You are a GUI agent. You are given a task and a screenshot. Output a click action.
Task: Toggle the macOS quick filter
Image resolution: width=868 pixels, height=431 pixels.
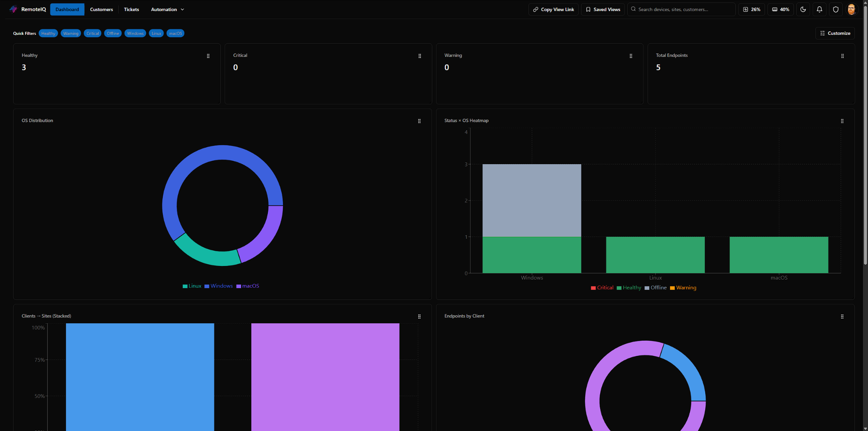coord(175,33)
